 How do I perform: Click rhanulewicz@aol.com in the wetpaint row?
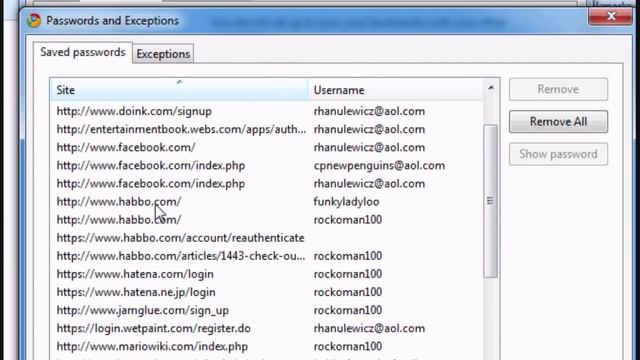369,328
